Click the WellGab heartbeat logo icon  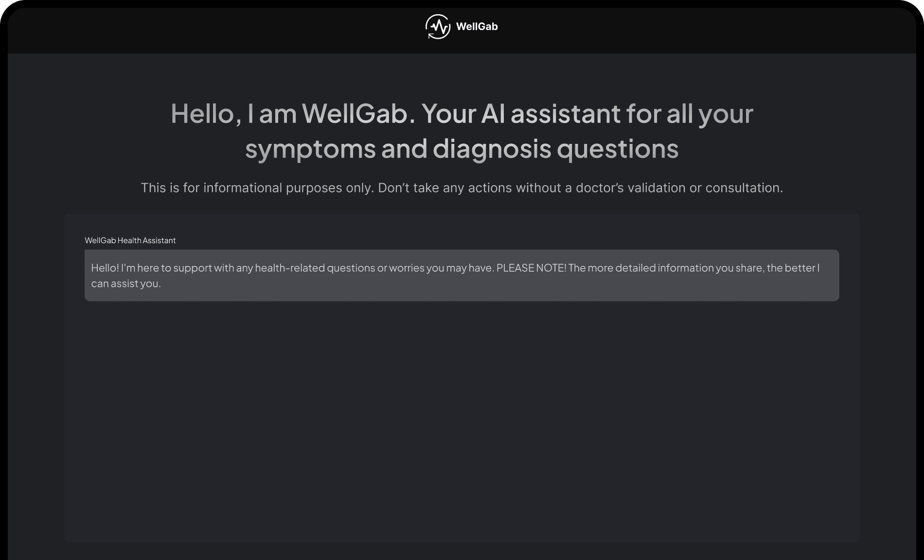coord(438,27)
